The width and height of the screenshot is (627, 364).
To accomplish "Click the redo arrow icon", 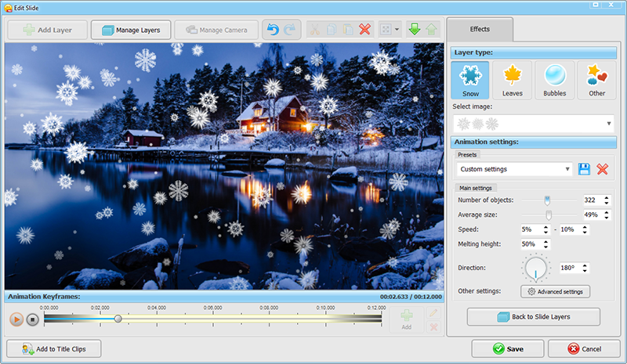I will [x=289, y=30].
